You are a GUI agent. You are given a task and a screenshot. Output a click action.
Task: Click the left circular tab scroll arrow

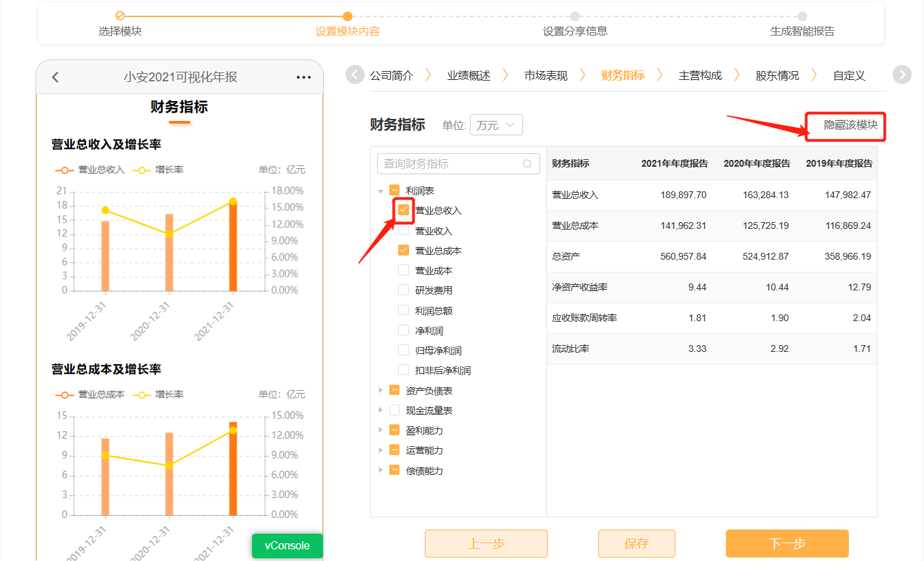pos(355,74)
